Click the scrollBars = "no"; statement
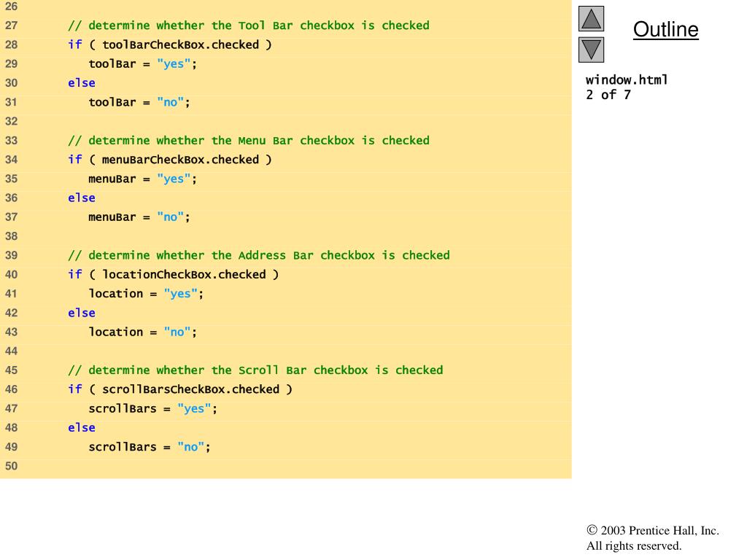The height and width of the screenshot is (560, 747). [x=150, y=447]
